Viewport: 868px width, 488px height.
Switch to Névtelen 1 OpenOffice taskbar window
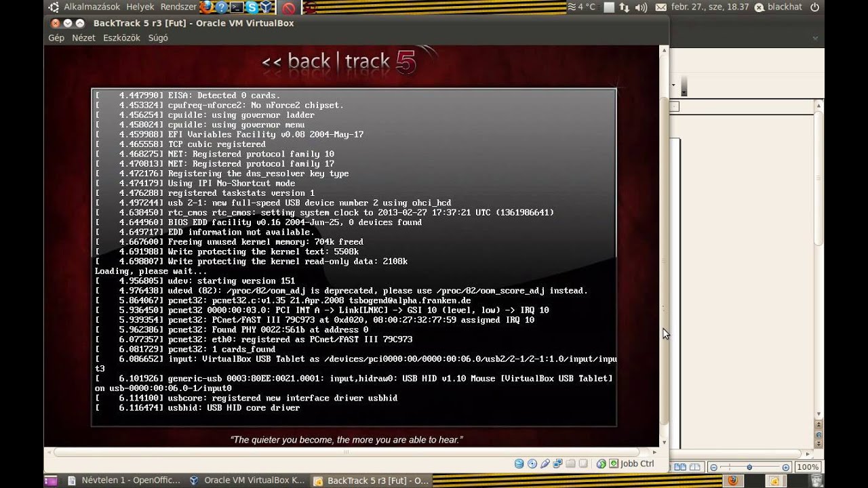click(124, 481)
